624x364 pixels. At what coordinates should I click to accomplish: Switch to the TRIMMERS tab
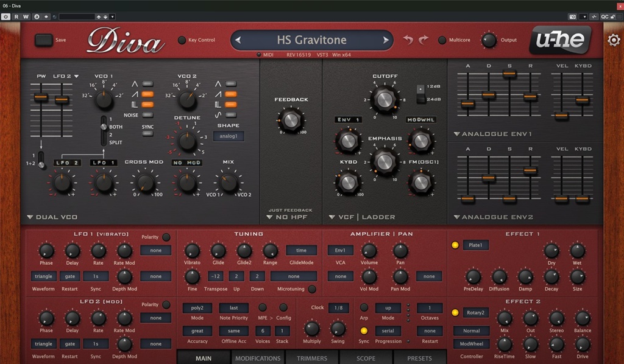(312, 358)
